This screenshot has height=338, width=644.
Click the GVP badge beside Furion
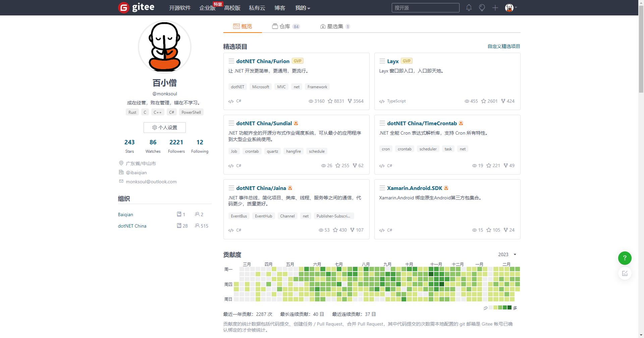[298, 61]
